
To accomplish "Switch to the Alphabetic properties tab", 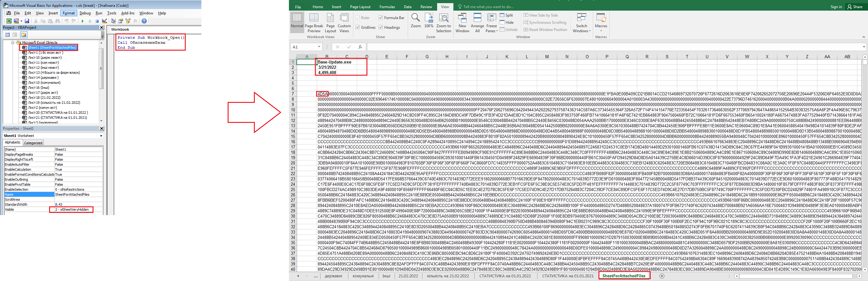I will coord(13,143).
